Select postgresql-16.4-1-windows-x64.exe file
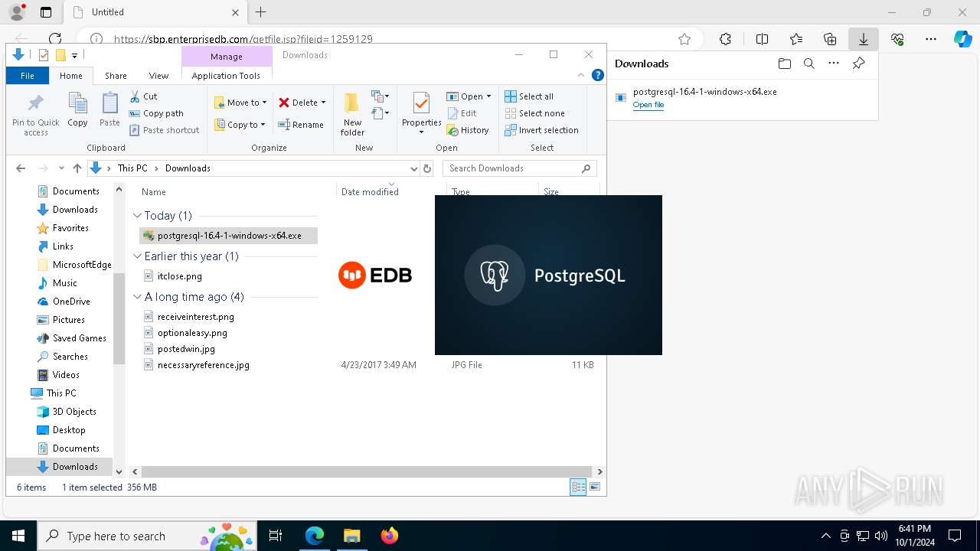 (229, 236)
